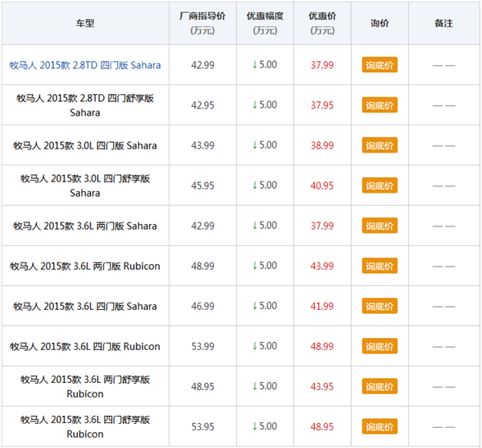This screenshot has height=448, width=482.
Task: Click 询底价 for 3.6L 四门版 Sahara
Action: tap(380, 306)
